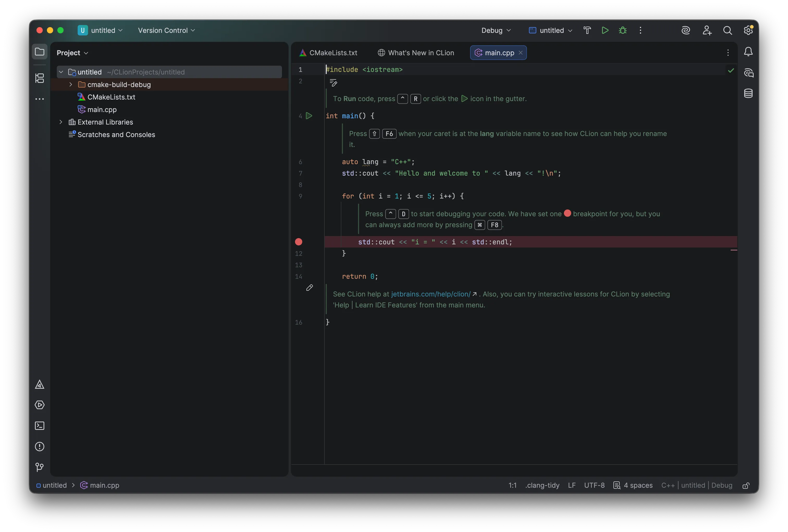Screen dimensions: 788x532
Task: Open Search Everywhere with the magnifier
Action: 728,30
